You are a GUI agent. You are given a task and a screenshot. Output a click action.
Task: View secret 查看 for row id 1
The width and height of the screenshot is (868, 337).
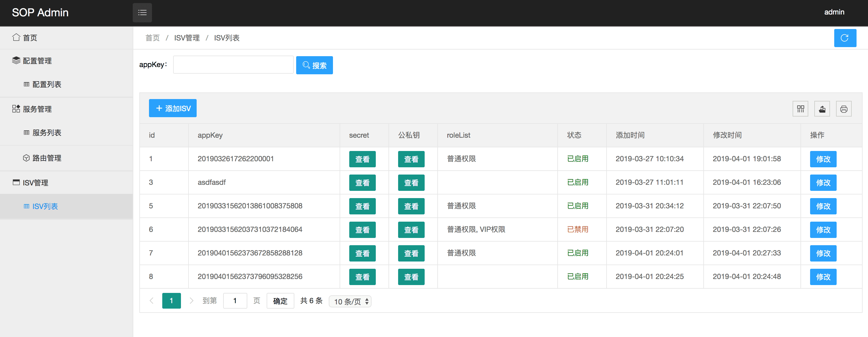pyautogui.click(x=362, y=159)
